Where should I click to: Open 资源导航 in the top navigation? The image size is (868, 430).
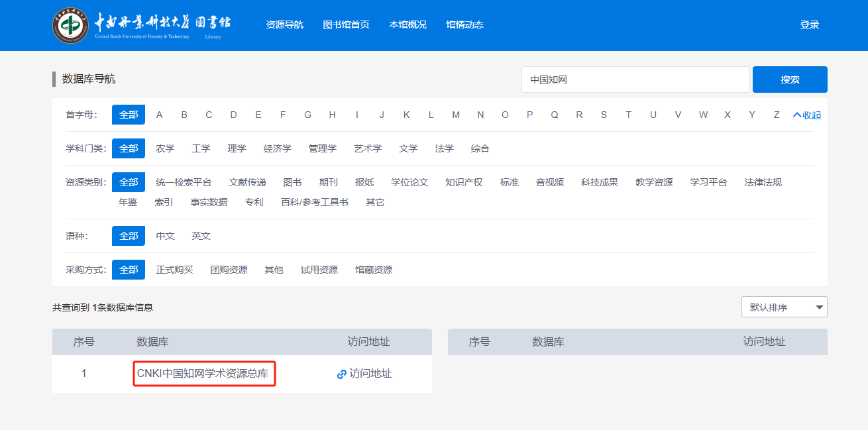[x=284, y=25]
